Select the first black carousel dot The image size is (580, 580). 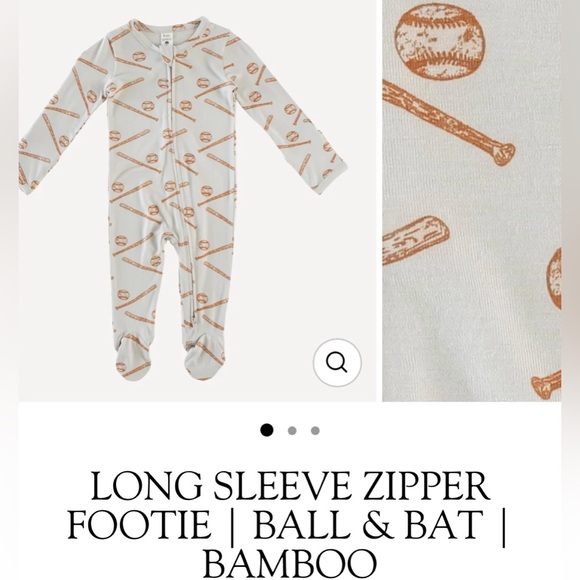[x=267, y=430]
